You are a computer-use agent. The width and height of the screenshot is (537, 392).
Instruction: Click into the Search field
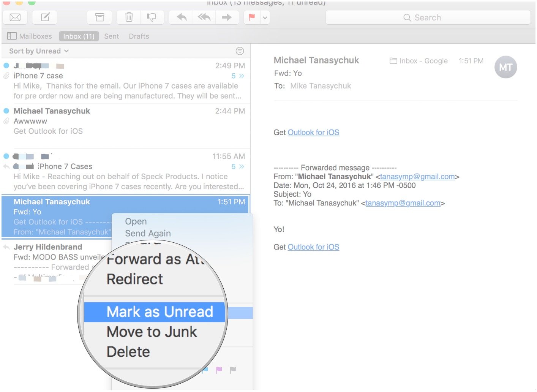click(428, 17)
